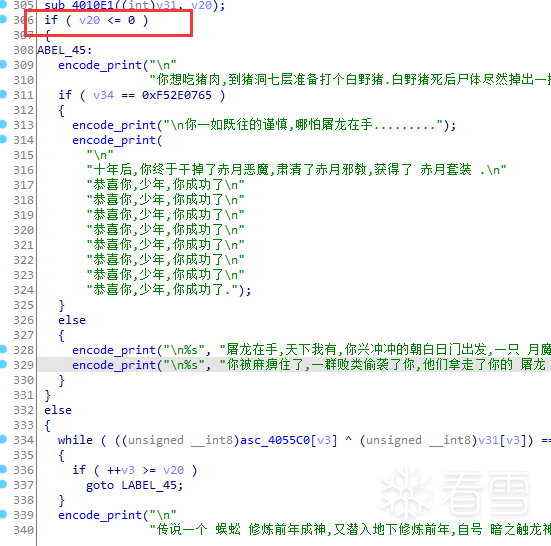This screenshot has height=546, width=551.
Task: Select v31 variable on line 334
Action: tap(488, 440)
